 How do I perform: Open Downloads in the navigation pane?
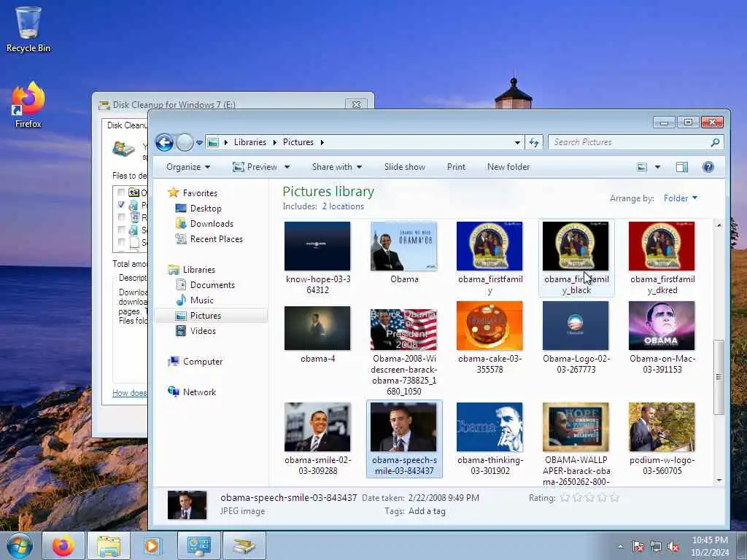tap(212, 224)
